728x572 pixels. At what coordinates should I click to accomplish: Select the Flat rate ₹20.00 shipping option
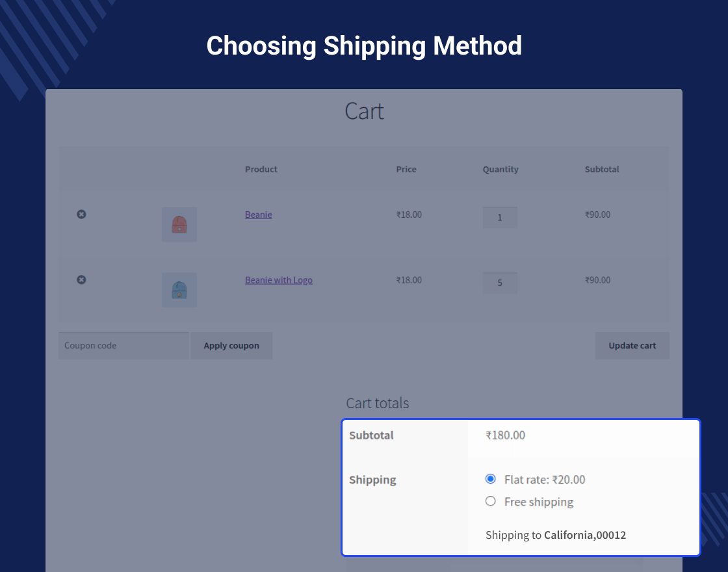[490, 478]
